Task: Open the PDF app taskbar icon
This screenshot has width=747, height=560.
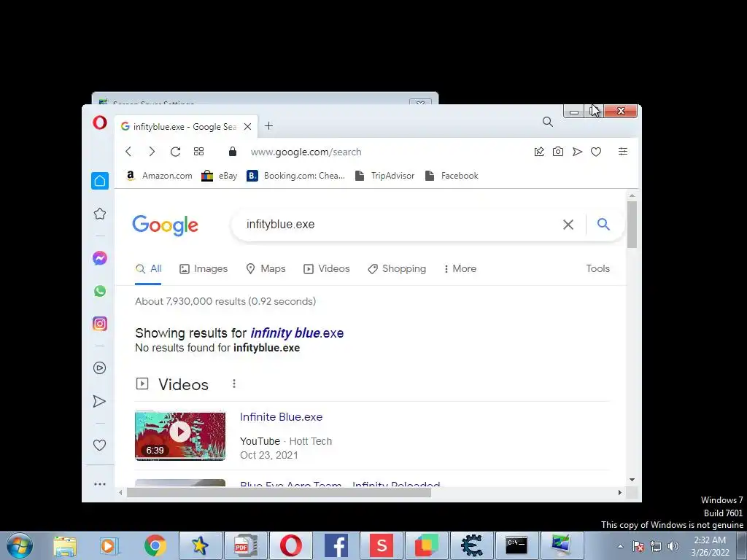Action: tap(245, 545)
